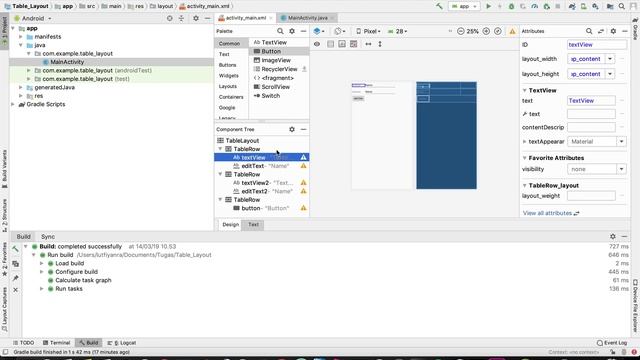This screenshot has width=640, height=360.
Task: Zoom in the design surface
Action: coord(486,31)
